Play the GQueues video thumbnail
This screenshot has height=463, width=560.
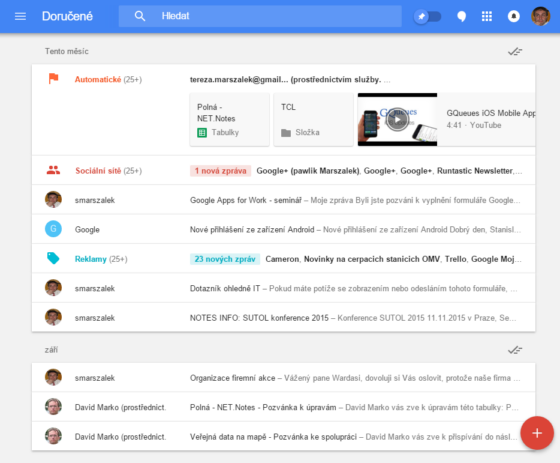pyautogui.click(x=397, y=120)
